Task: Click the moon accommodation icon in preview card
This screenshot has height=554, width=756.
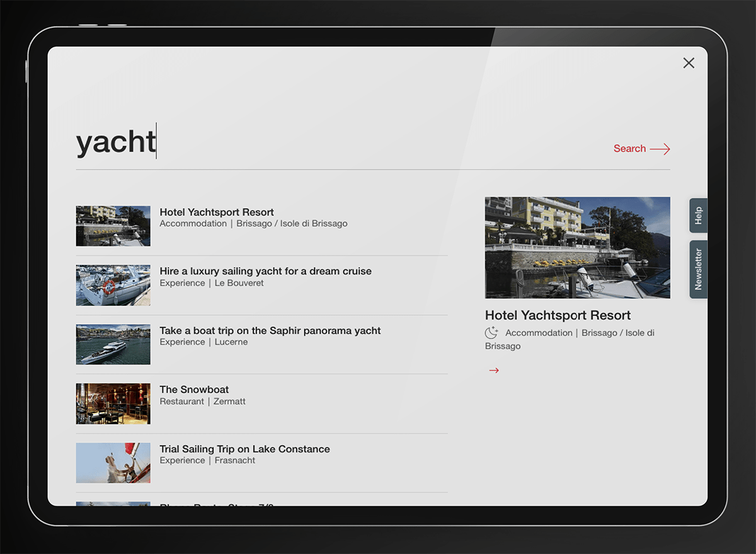Action: click(x=491, y=333)
